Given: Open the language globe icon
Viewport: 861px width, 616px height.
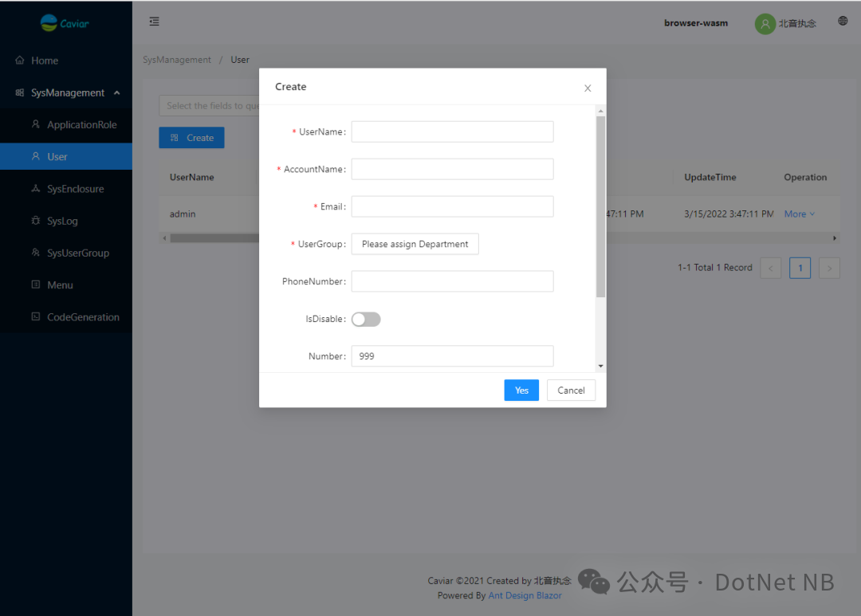Looking at the screenshot, I should pos(843,21).
